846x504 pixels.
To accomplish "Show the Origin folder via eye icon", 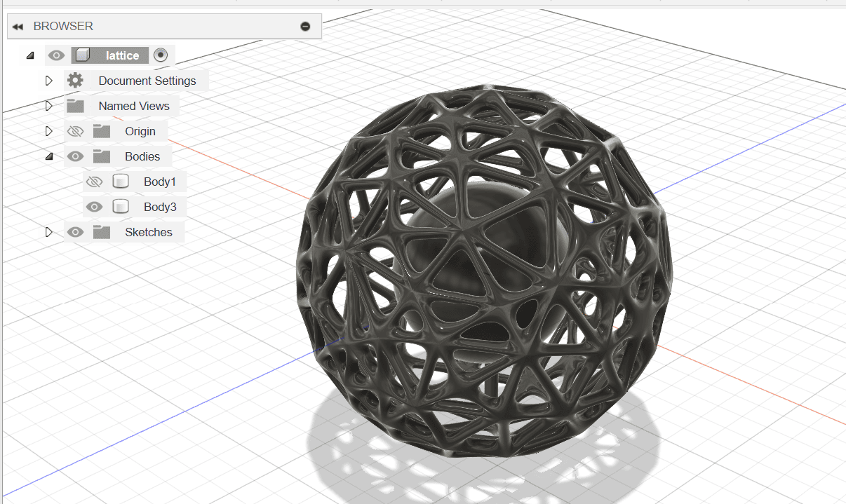I will (x=75, y=131).
